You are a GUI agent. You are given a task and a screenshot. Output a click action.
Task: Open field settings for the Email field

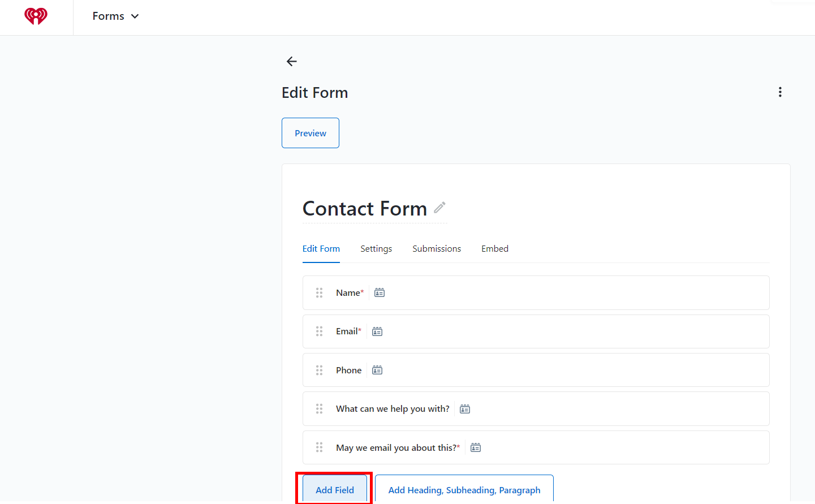(377, 331)
